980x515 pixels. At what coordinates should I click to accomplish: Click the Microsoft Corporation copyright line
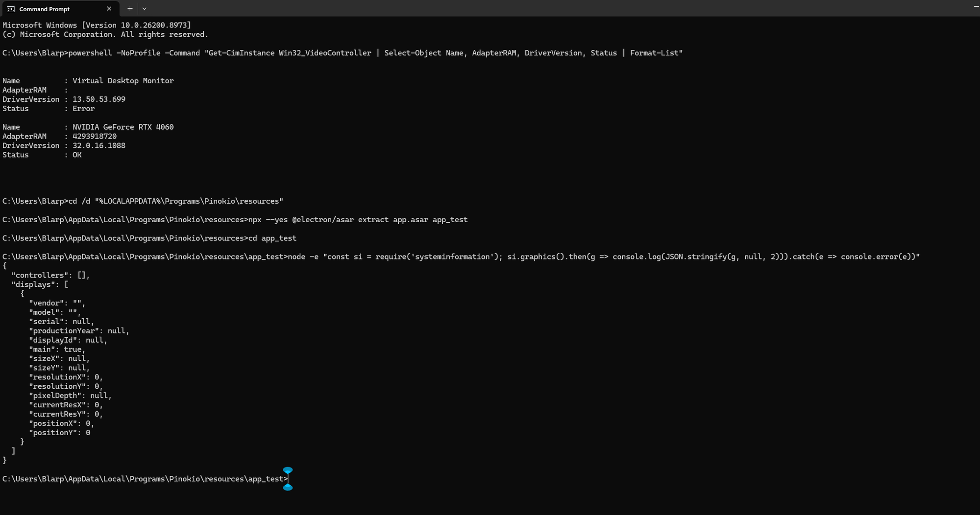pyautogui.click(x=105, y=34)
